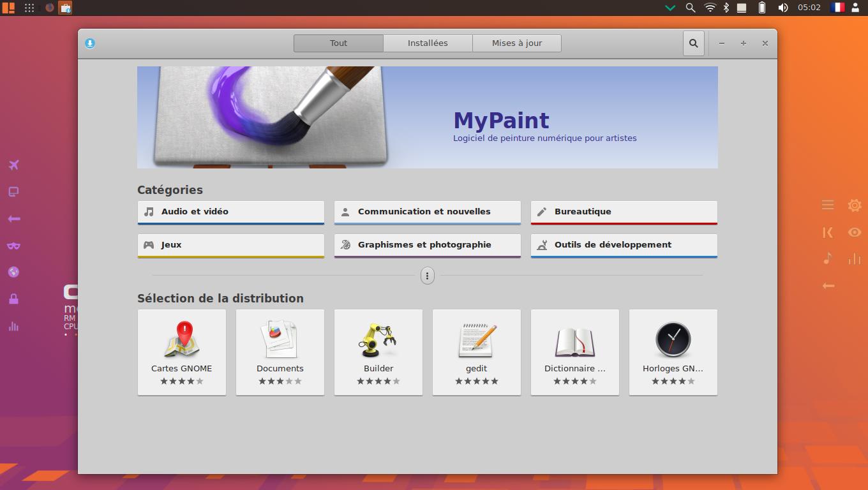Expand the green chevron in the top panel
The width and height of the screenshot is (868, 490).
pos(670,8)
